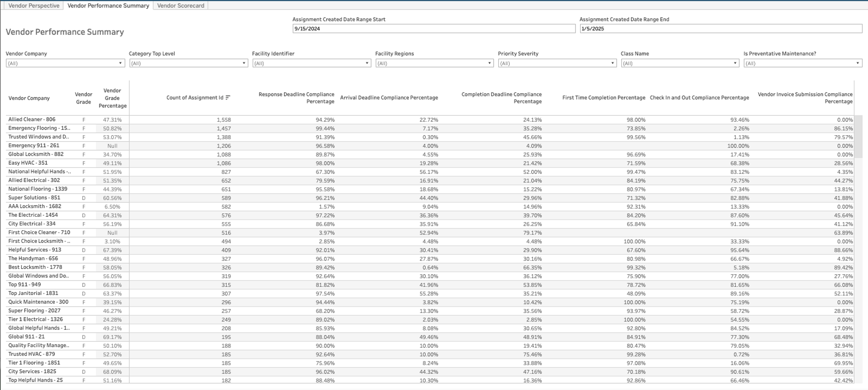The height and width of the screenshot is (390, 868).
Task: Click the Vendor Performance Summary title
Action: tap(65, 32)
